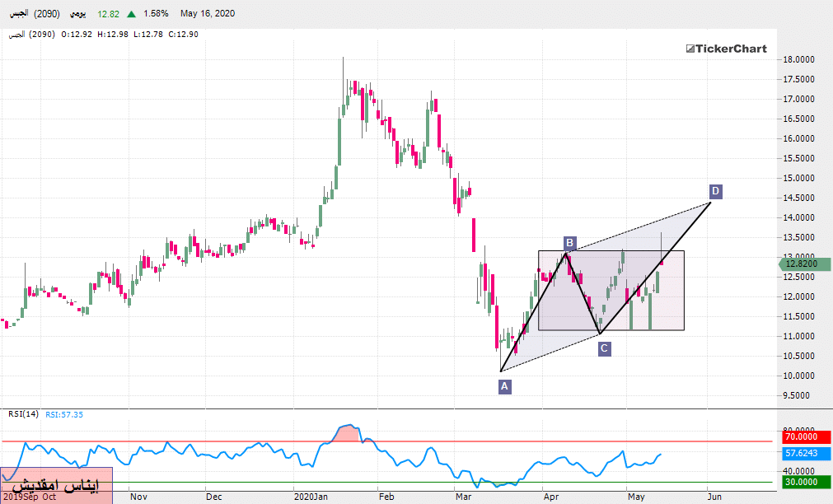Click the Arabic watermark box at bottom-left
This screenshot has width=833, height=504.
point(56,485)
